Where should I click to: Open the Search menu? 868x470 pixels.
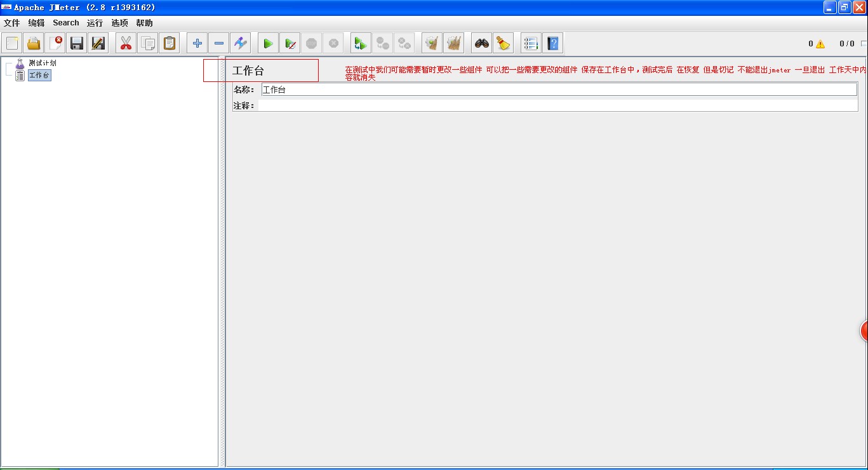pyautogui.click(x=66, y=23)
